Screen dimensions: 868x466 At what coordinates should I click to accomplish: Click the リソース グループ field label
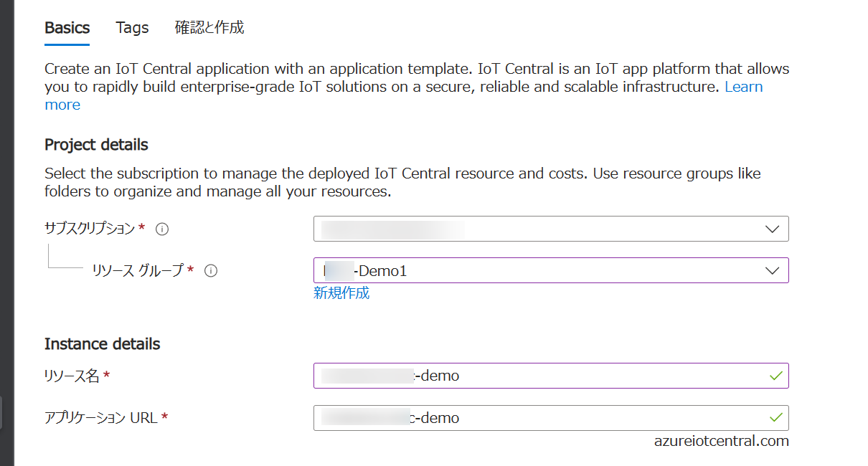tap(138, 271)
